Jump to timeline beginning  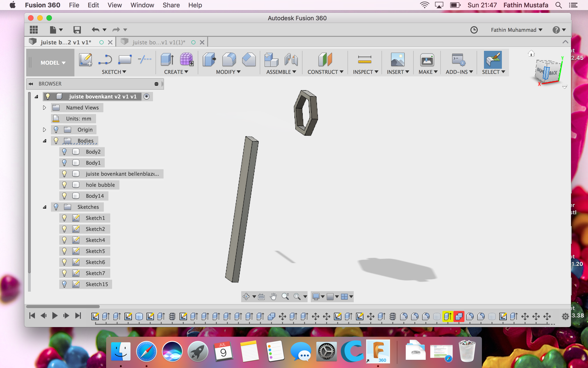point(32,316)
